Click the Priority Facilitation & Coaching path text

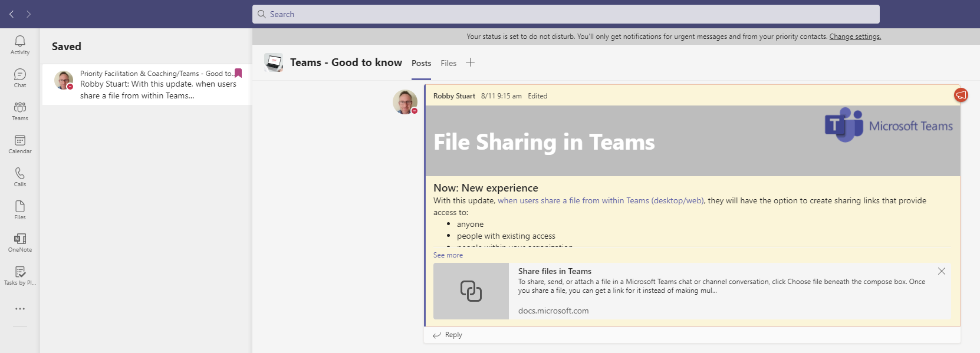click(156, 74)
